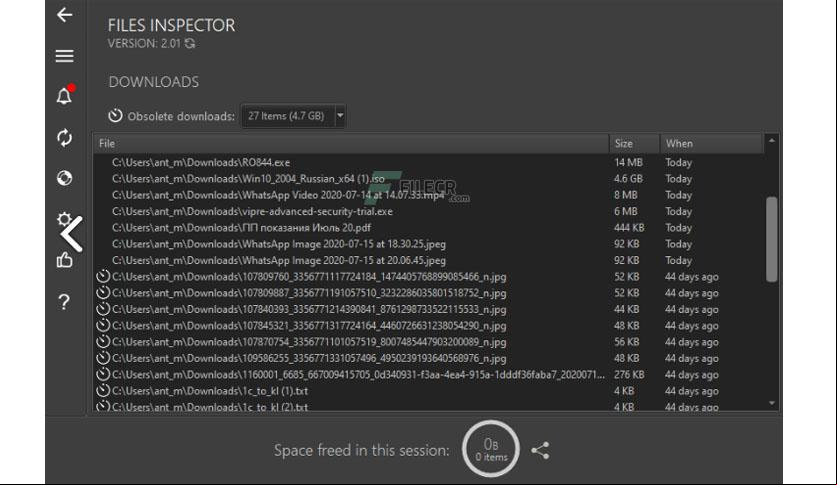This screenshot has width=837, height=485.
Task: Open notifications bell icon
Action: tap(65, 96)
